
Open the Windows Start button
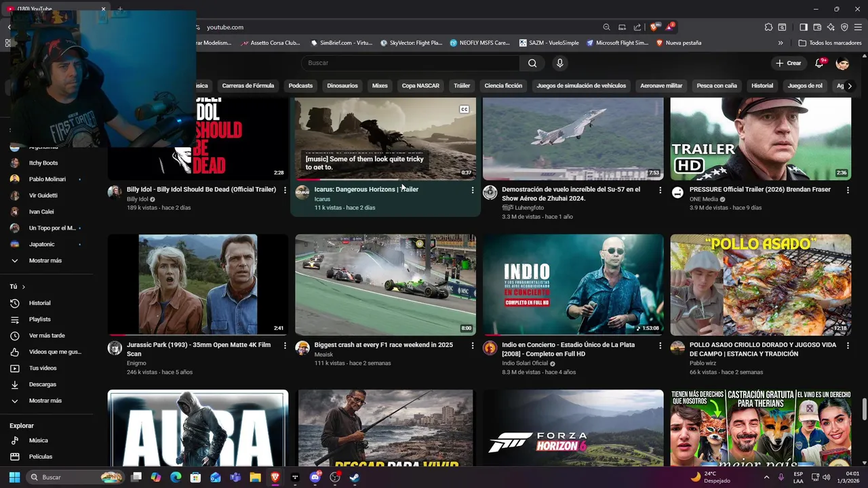(14, 477)
